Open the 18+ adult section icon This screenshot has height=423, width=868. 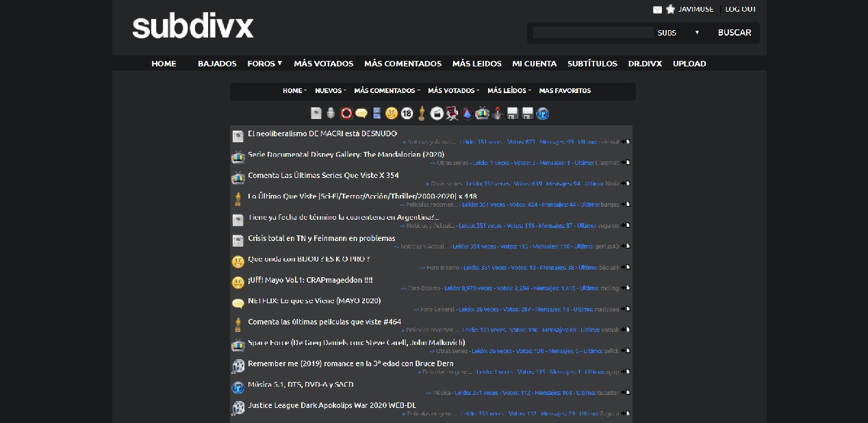[x=407, y=113]
